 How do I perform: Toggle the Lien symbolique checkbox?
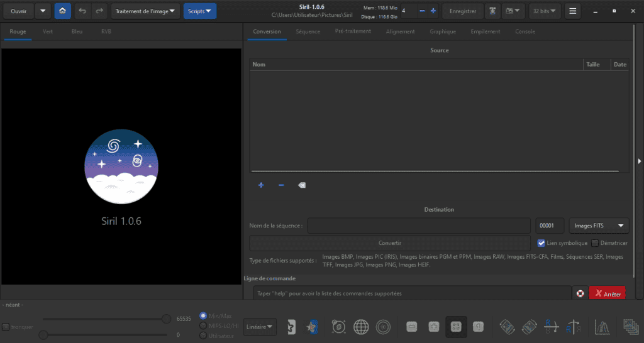click(541, 243)
